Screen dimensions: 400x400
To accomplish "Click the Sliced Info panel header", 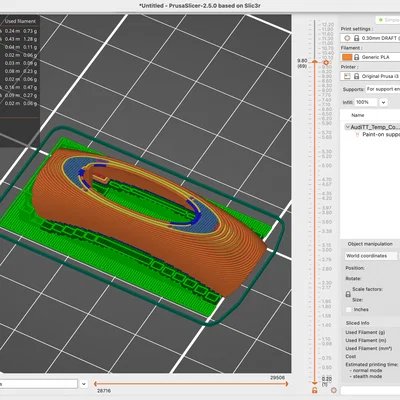I will click(357, 323).
